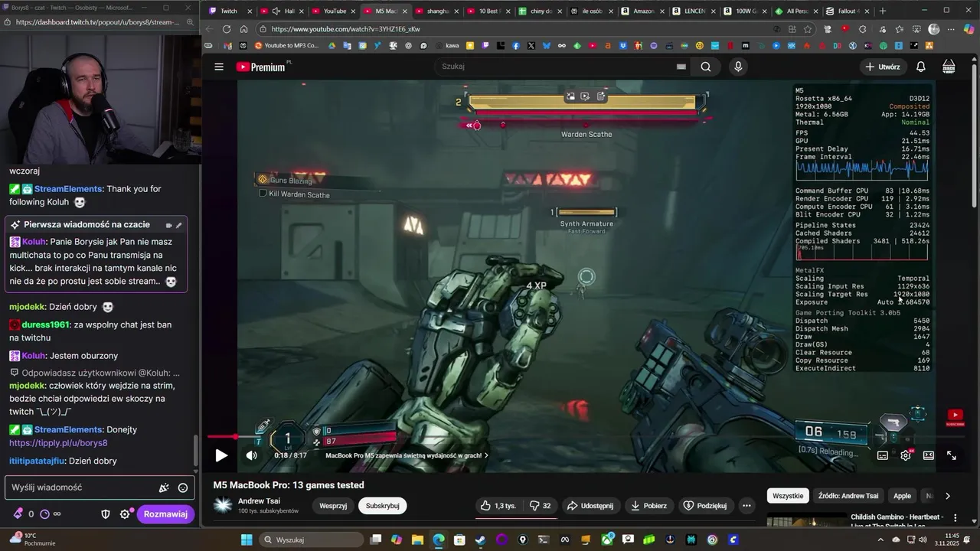Select the Wszystkie filter chip
The image size is (980, 551).
[x=788, y=496]
